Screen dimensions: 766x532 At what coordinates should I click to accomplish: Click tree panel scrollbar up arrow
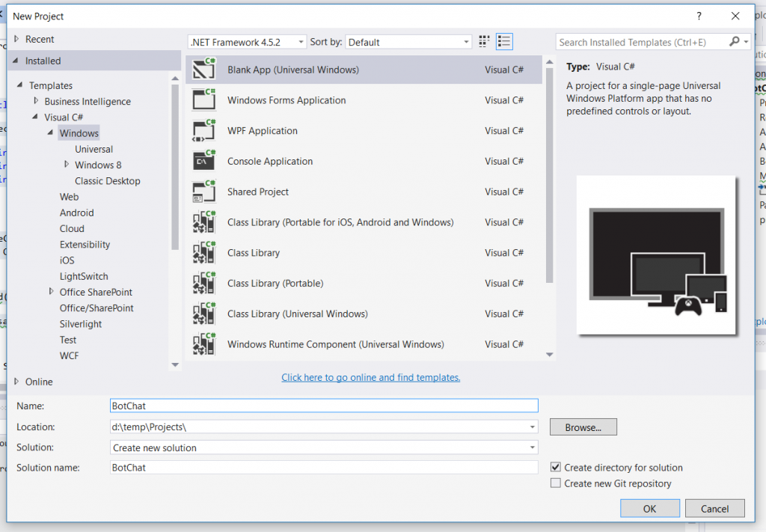pyautogui.click(x=175, y=78)
